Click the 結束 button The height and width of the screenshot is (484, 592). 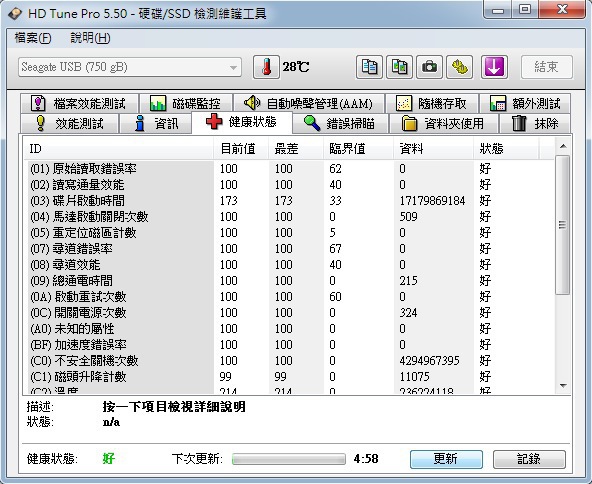point(547,67)
